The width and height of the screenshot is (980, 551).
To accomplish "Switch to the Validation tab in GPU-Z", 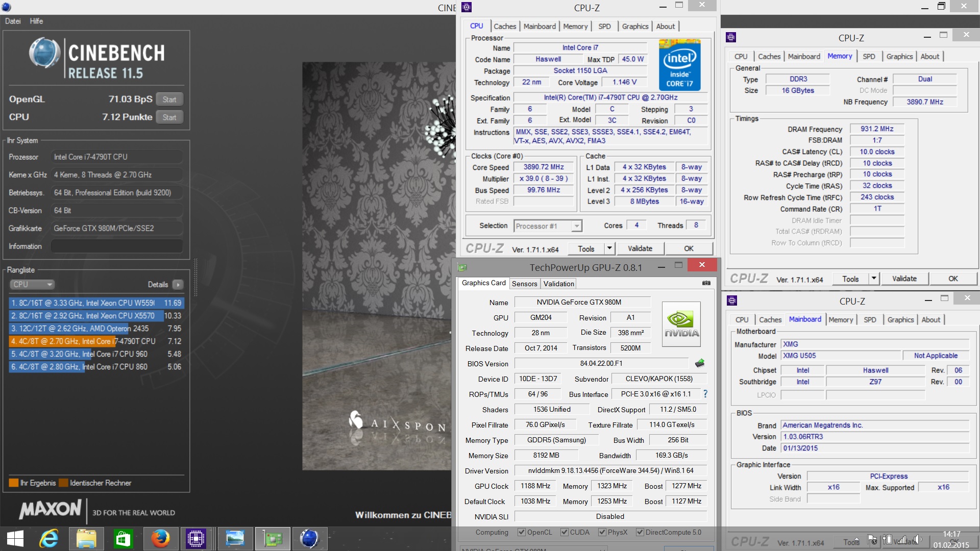I will click(x=558, y=284).
